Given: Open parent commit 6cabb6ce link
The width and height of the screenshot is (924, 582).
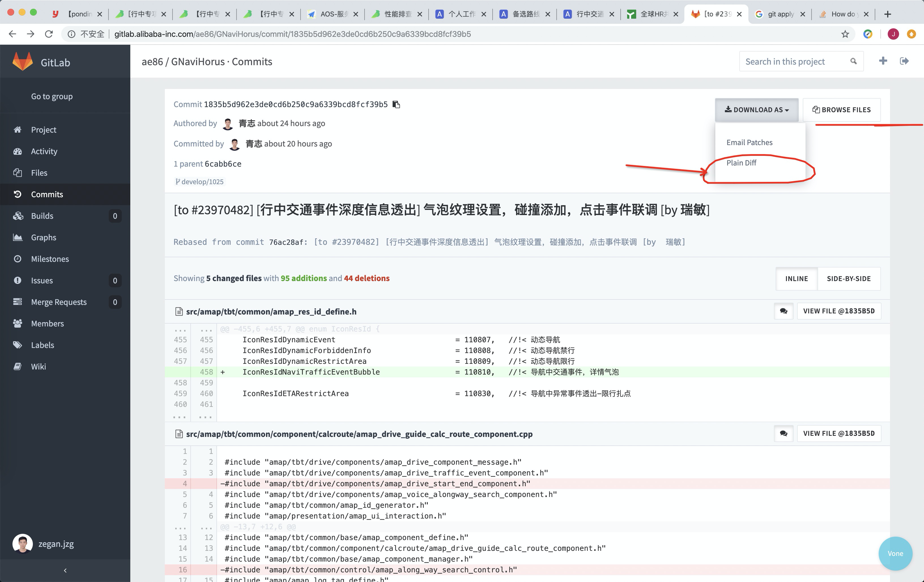Looking at the screenshot, I should click(223, 164).
